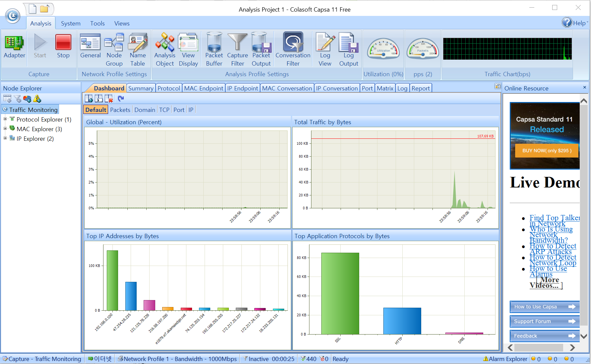Screen dimensions: 591x364
Task: Open Analysis Object settings
Action: coord(165,50)
